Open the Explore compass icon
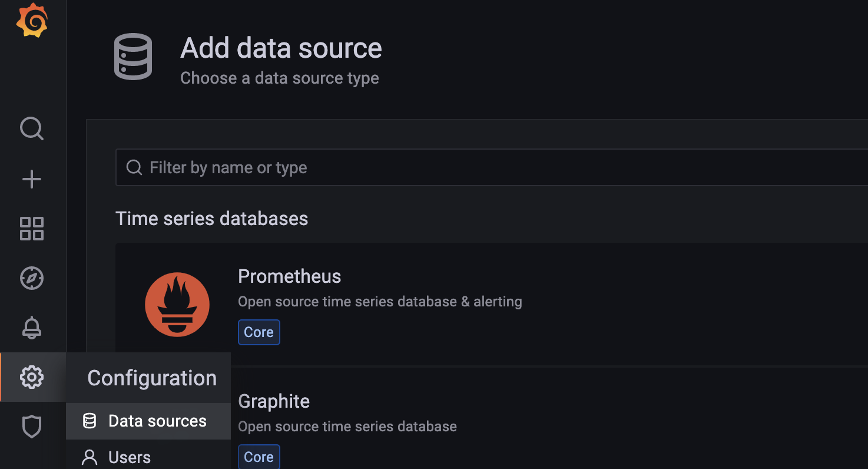Viewport: 868px width, 469px height. click(32, 278)
